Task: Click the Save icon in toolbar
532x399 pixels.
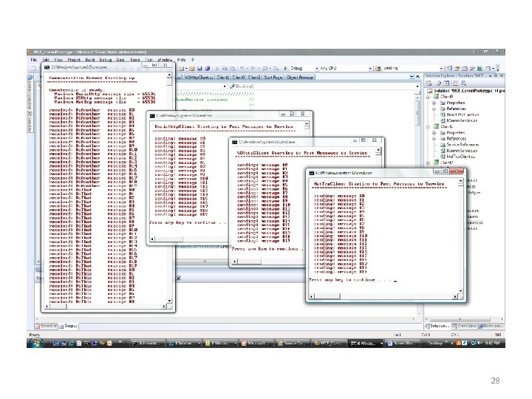Action: pos(199,68)
